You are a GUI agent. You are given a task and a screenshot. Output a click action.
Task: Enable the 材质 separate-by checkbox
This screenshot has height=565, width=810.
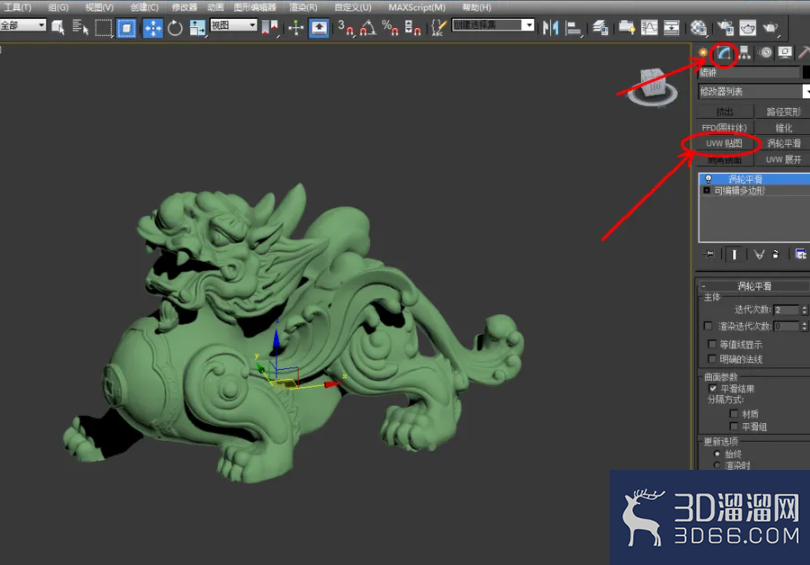(x=734, y=413)
